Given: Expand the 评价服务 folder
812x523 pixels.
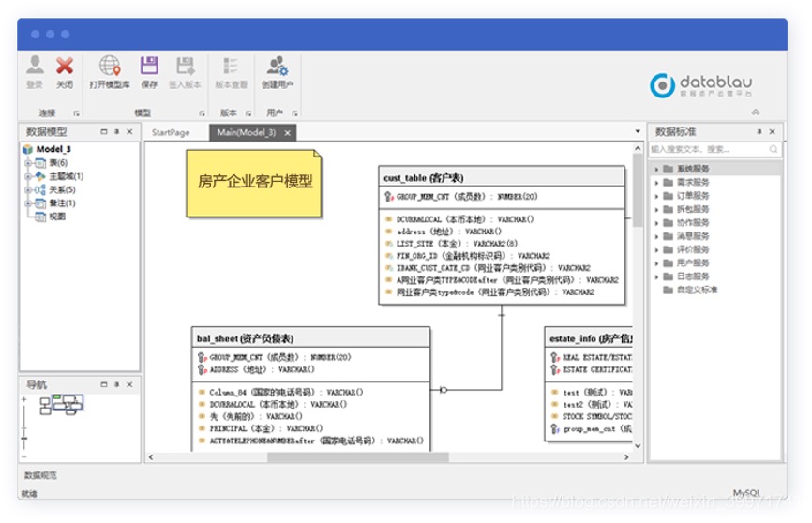Looking at the screenshot, I should (x=656, y=250).
